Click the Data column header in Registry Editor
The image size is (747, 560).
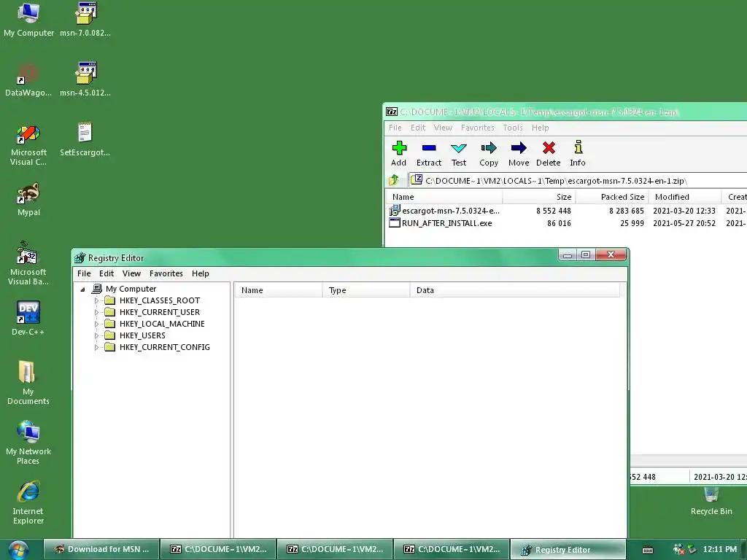[514, 290]
